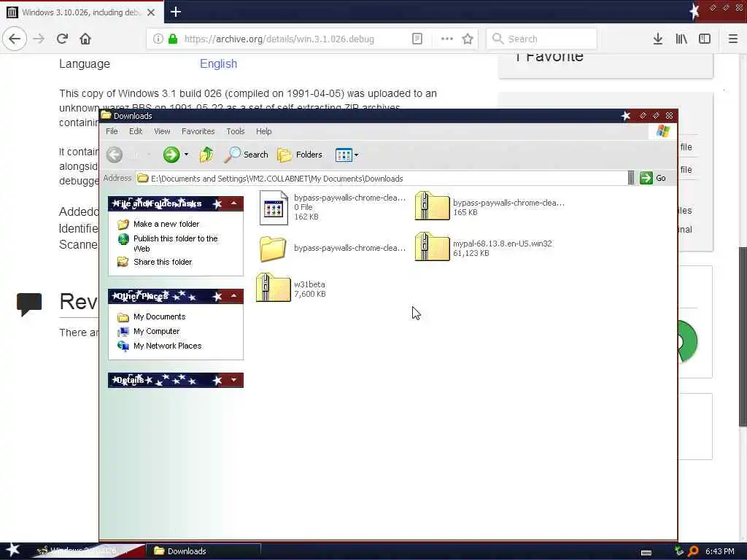Open the View menu

[162, 131]
